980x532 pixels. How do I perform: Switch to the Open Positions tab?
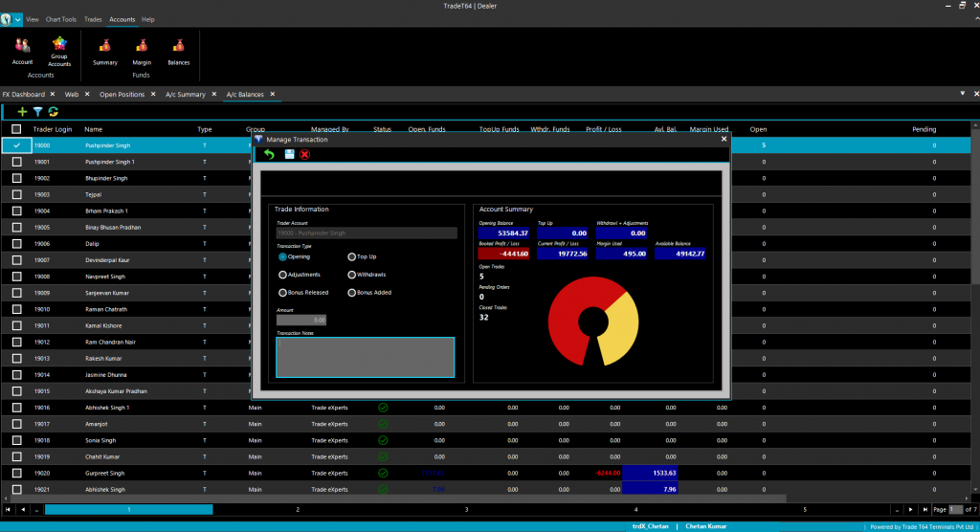coord(122,95)
